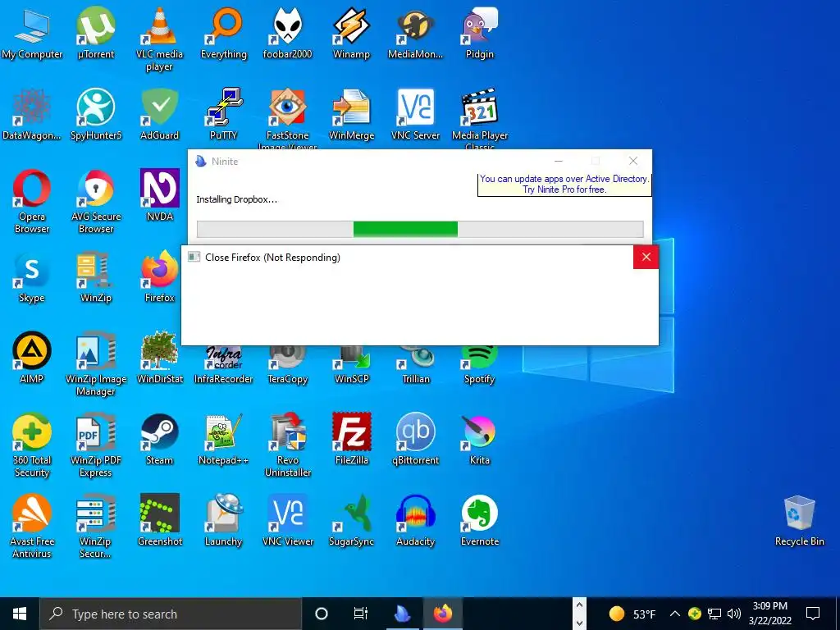
Task: Launch VLC media player from the desktop
Action: (160, 39)
